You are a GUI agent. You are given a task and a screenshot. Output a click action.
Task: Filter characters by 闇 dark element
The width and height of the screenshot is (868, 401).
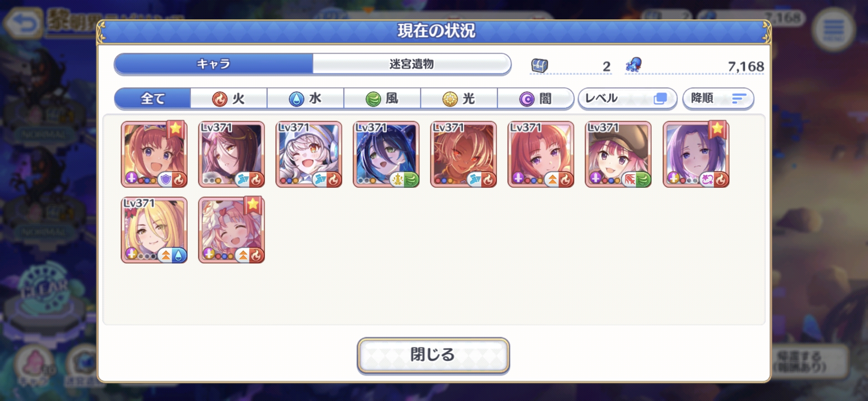[x=536, y=99]
